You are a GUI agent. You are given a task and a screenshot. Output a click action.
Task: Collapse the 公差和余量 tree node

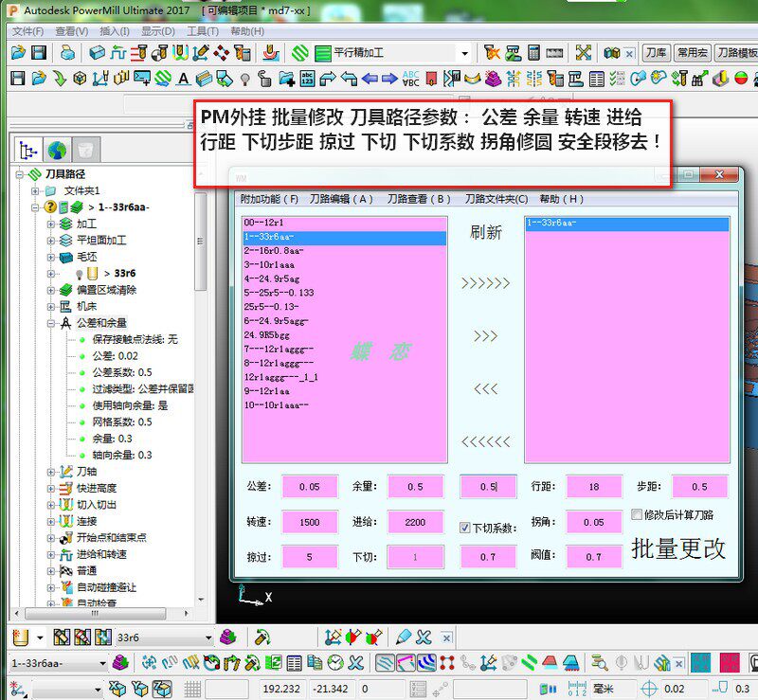click(52, 321)
